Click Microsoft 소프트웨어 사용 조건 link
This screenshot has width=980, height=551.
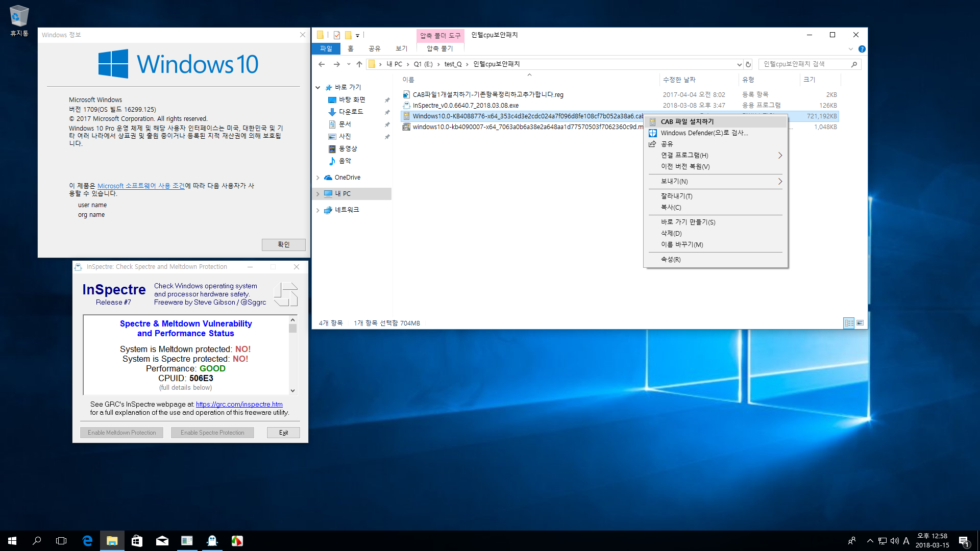(141, 186)
